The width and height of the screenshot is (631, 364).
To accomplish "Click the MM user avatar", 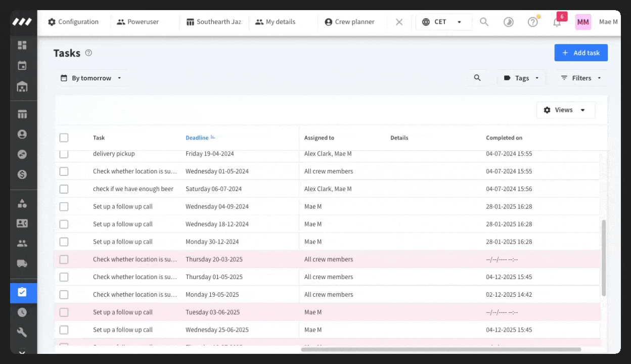I will [583, 22].
